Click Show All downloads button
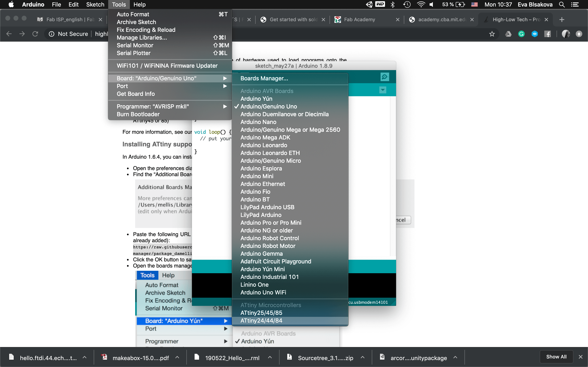The image size is (588, 367). click(x=556, y=357)
